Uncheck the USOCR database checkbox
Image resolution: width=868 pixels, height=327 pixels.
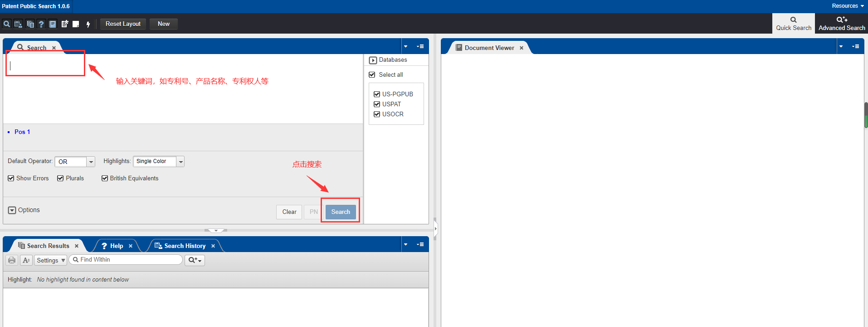click(377, 114)
